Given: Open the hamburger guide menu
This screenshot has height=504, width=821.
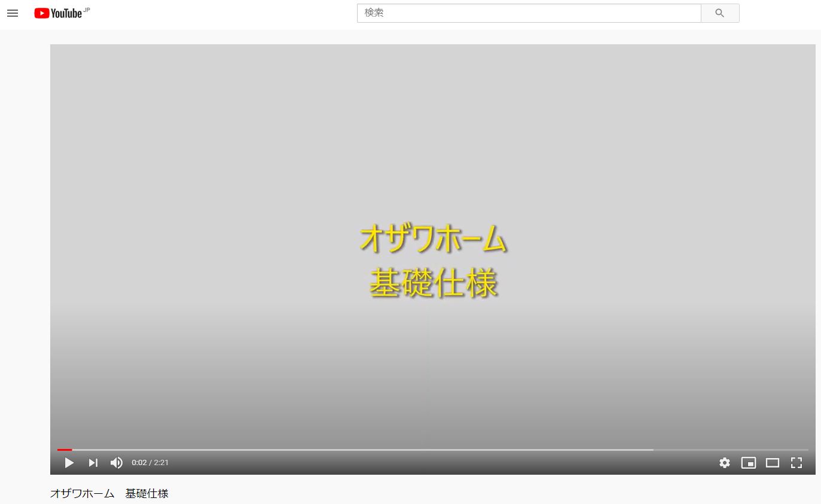Looking at the screenshot, I should click(x=13, y=13).
